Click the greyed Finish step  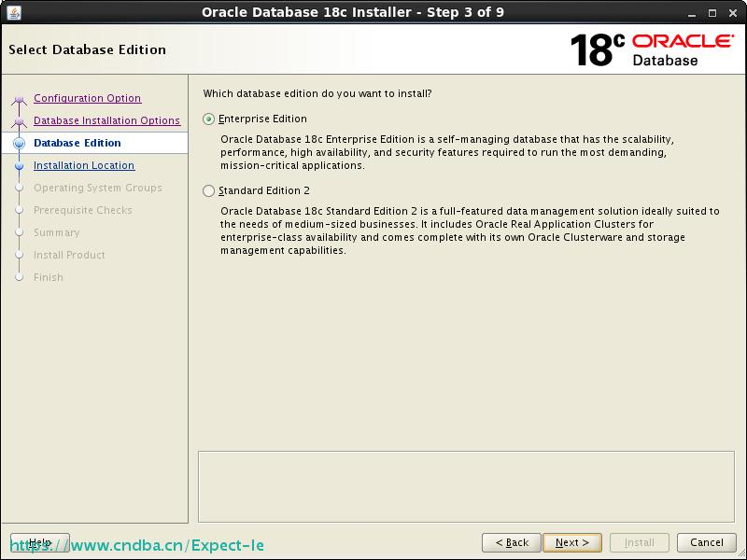point(49,277)
